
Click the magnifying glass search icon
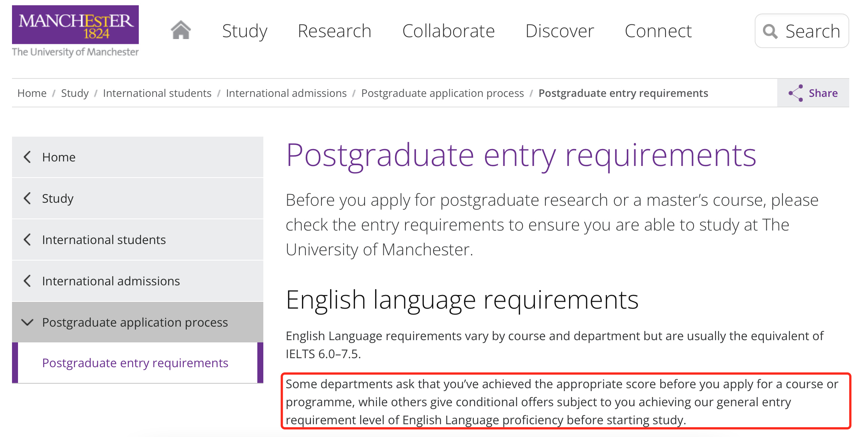tap(770, 31)
